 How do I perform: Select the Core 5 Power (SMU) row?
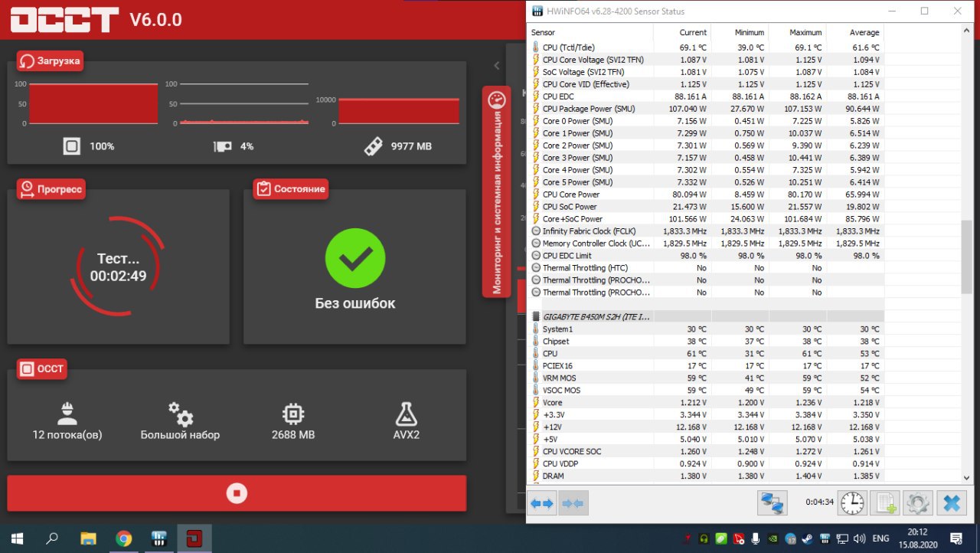point(706,182)
